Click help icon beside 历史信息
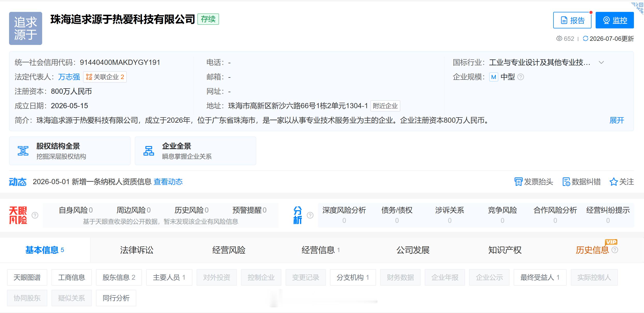The width and height of the screenshot is (644, 313). tap(615, 250)
